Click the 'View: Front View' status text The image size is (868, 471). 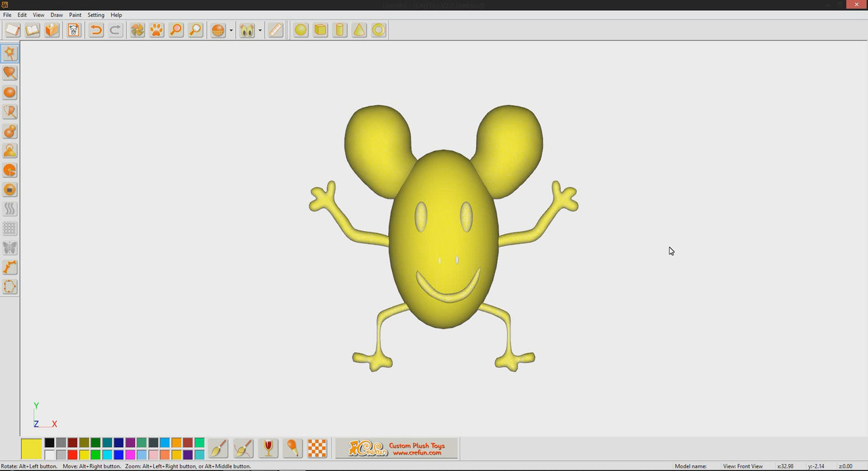point(743,466)
